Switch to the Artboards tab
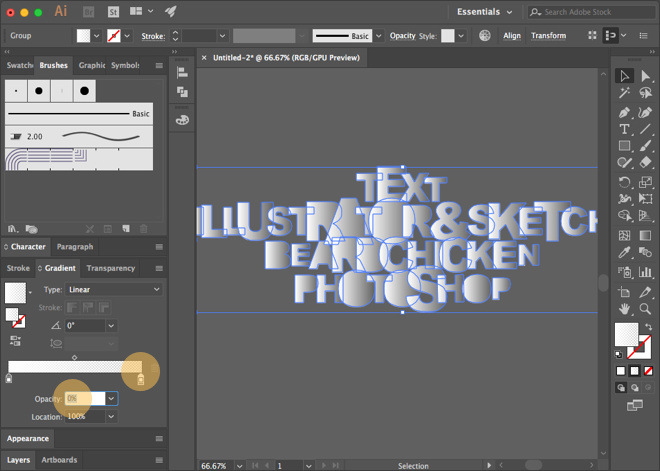660x471 pixels. [x=59, y=460]
